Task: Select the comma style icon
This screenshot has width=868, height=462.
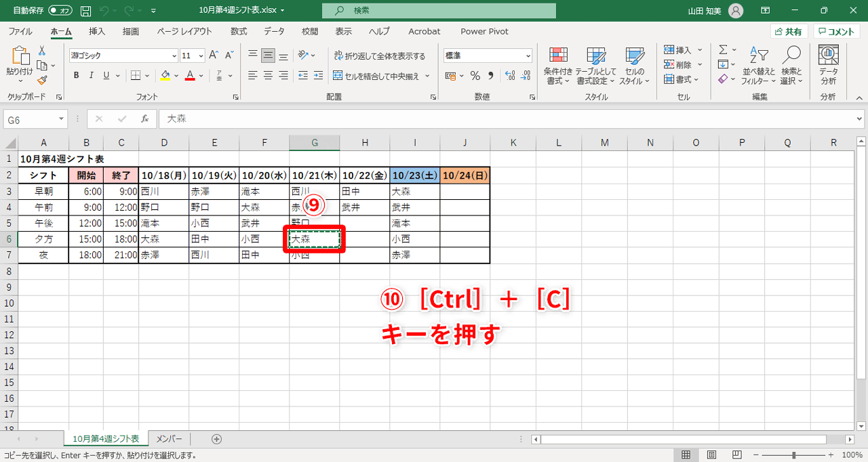Action: [490, 75]
